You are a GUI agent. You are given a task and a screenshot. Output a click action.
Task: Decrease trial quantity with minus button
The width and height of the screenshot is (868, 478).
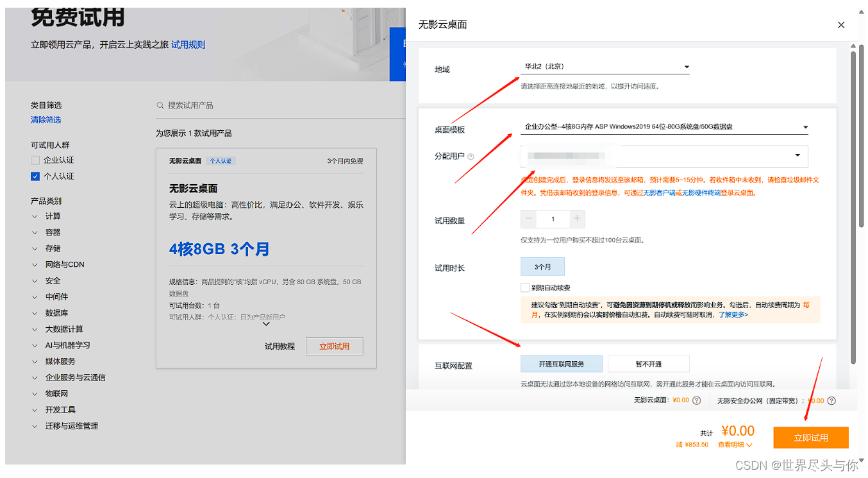529,219
